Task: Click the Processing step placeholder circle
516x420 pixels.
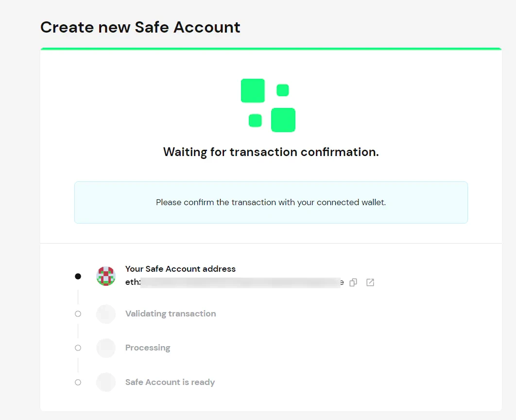Action: click(x=106, y=348)
